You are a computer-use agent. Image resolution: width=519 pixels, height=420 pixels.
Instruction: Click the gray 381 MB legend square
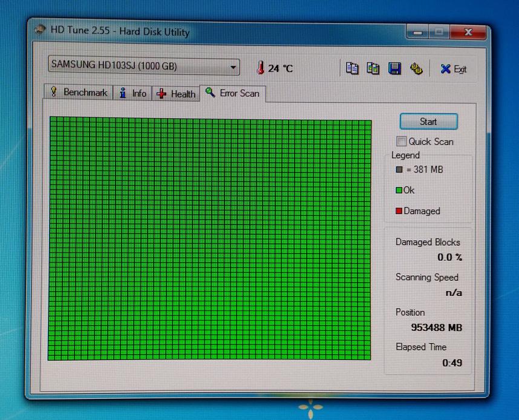pyautogui.click(x=399, y=169)
